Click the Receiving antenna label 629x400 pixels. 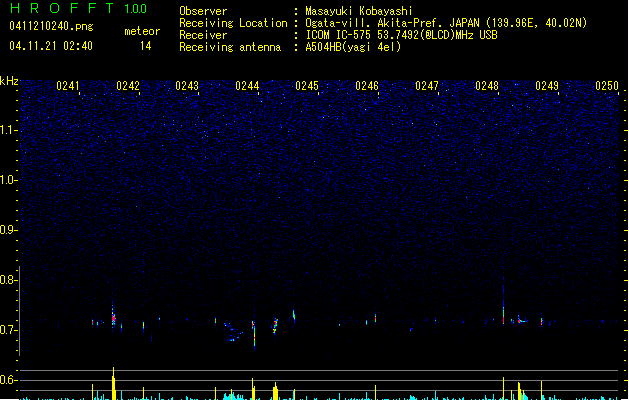click(230, 47)
